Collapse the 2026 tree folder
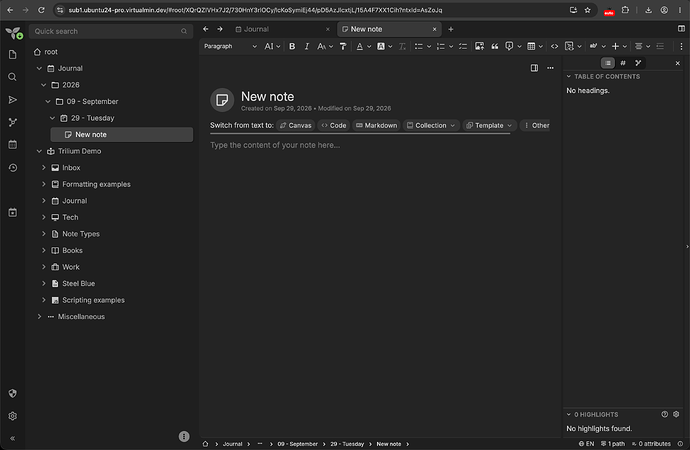 [44, 85]
